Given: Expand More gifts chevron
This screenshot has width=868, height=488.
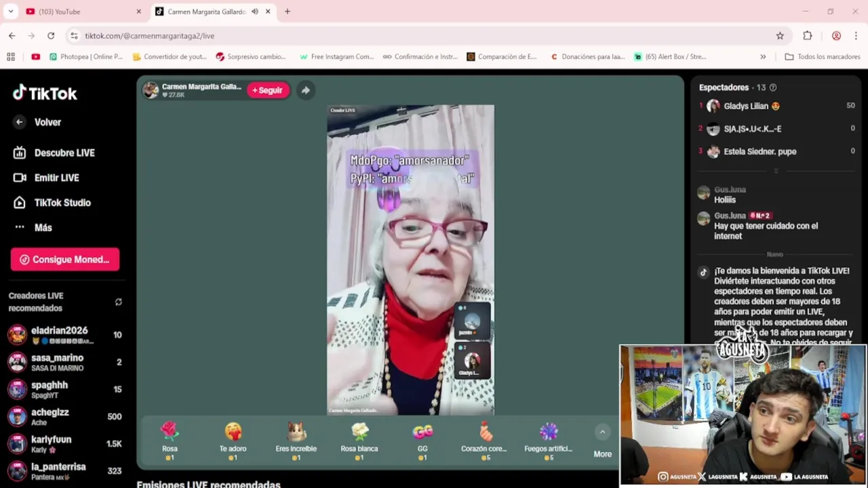Looking at the screenshot, I should [602, 432].
